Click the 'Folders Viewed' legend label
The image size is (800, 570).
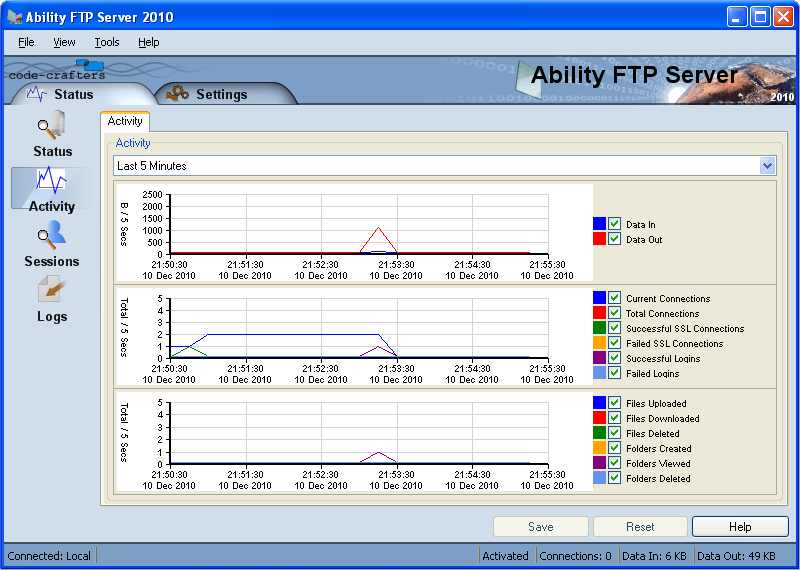658,463
